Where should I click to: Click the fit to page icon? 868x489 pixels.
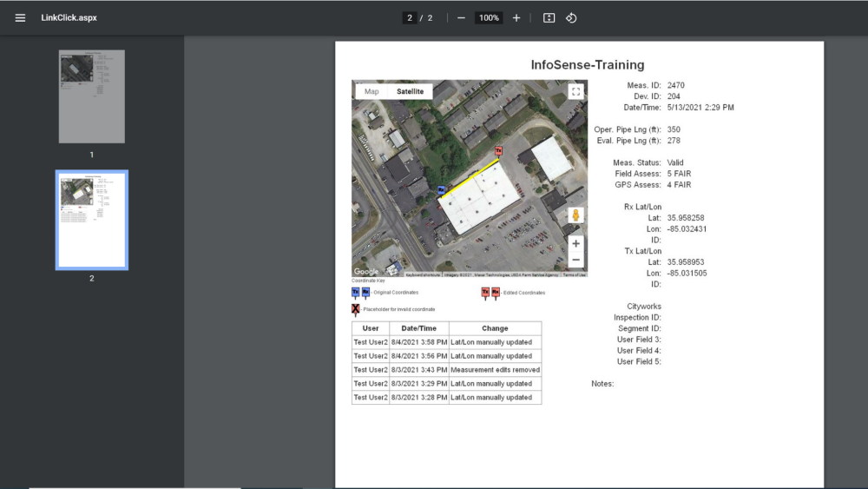(549, 17)
